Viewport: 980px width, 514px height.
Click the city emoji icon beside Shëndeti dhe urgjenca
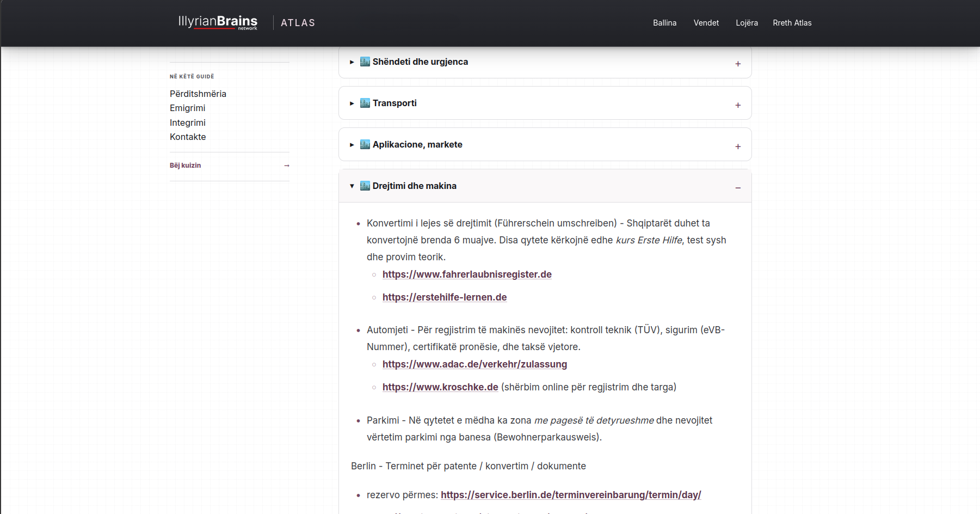[365, 62]
